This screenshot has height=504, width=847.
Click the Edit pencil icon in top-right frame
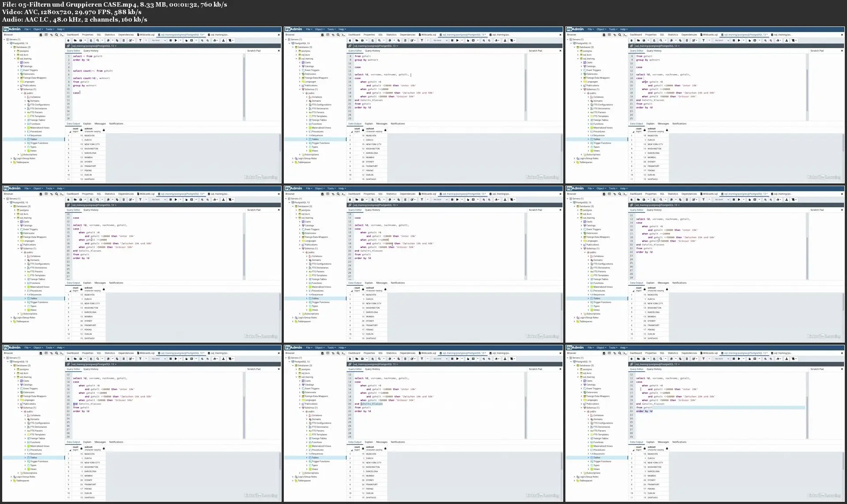pos(694,41)
